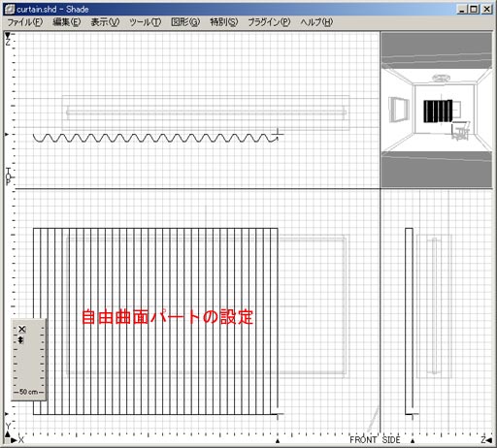
Task: Click the top-left corner triangle above Z axis
Action: pos(8,35)
